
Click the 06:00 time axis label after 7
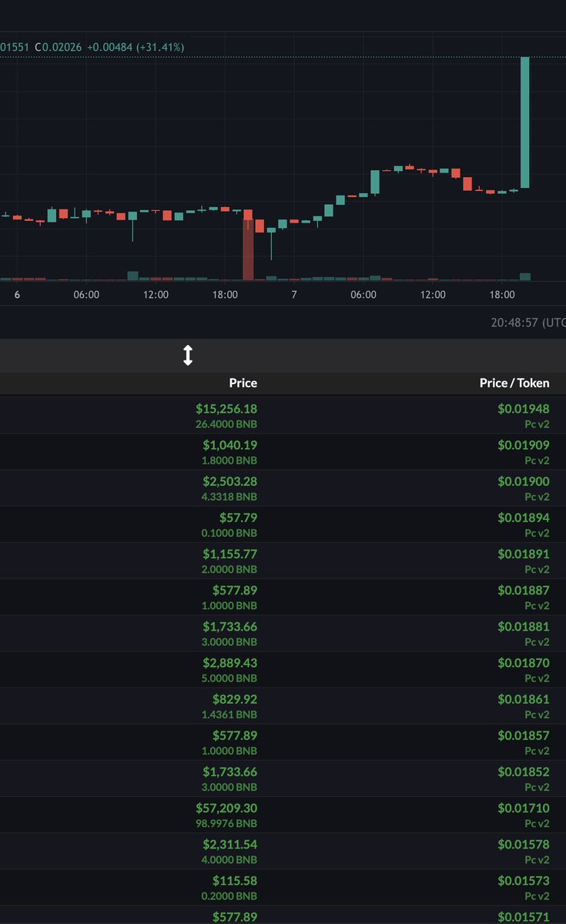pyautogui.click(x=363, y=295)
